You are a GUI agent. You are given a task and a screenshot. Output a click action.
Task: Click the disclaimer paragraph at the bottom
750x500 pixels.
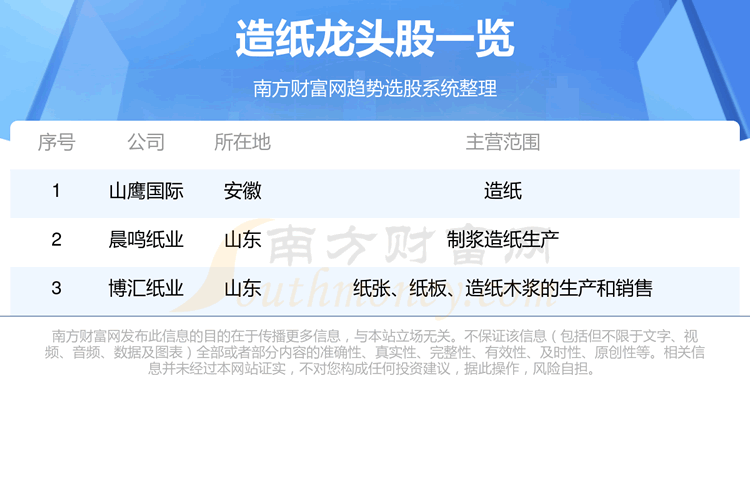click(x=375, y=352)
